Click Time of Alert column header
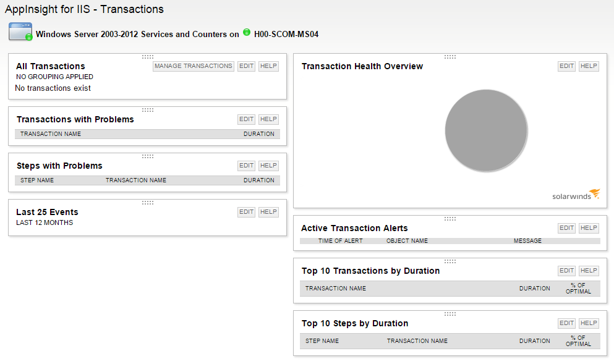Image resolution: width=614 pixels, height=364 pixels. pyautogui.click(x=340, y=241)
